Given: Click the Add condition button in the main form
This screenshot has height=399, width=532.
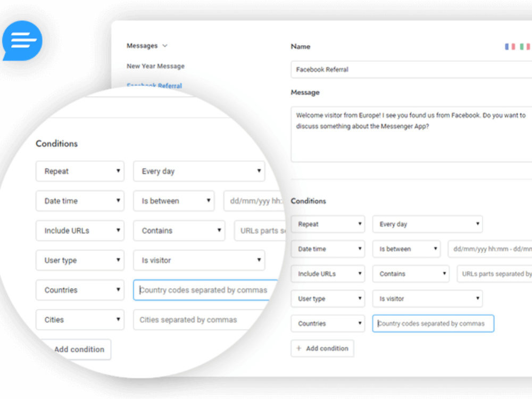Looking at the screenshot, I should pyautogui.click(x=322, y=348).
